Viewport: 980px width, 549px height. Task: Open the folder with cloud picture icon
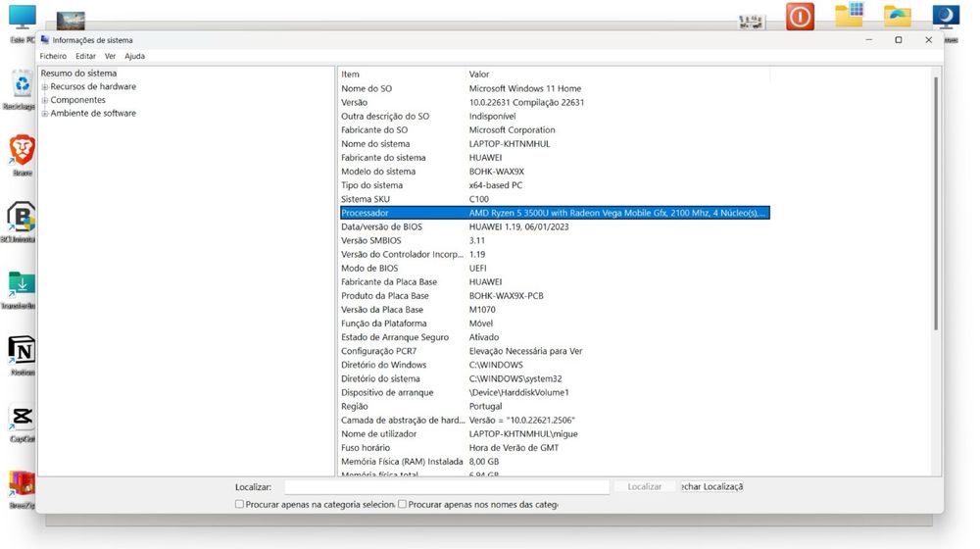[898, 17]
